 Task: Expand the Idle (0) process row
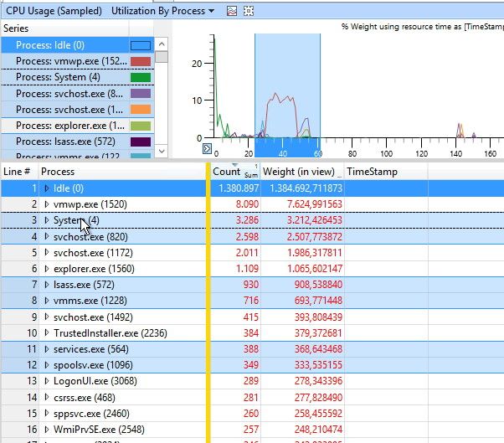(46, 188)
